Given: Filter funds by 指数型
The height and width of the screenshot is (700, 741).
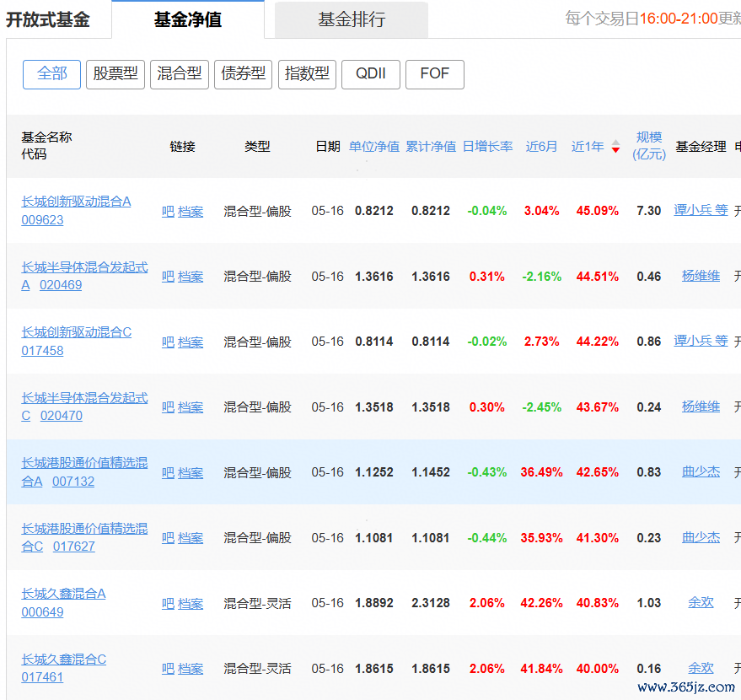Looking at the screenshot, I should [x=307, y=74].
